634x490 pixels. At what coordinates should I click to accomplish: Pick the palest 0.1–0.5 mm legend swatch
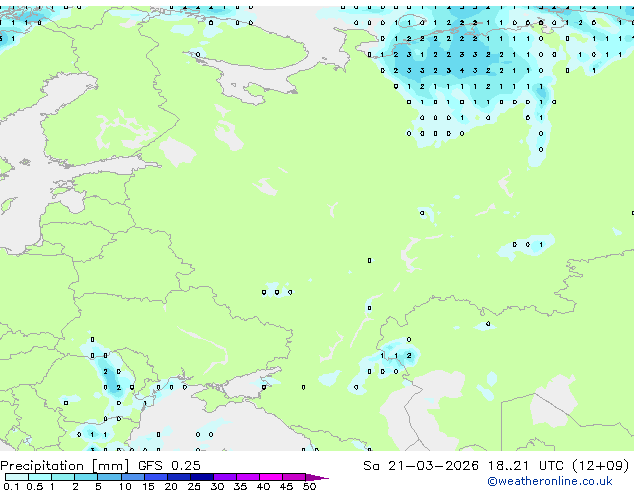(x=17, y=477)
